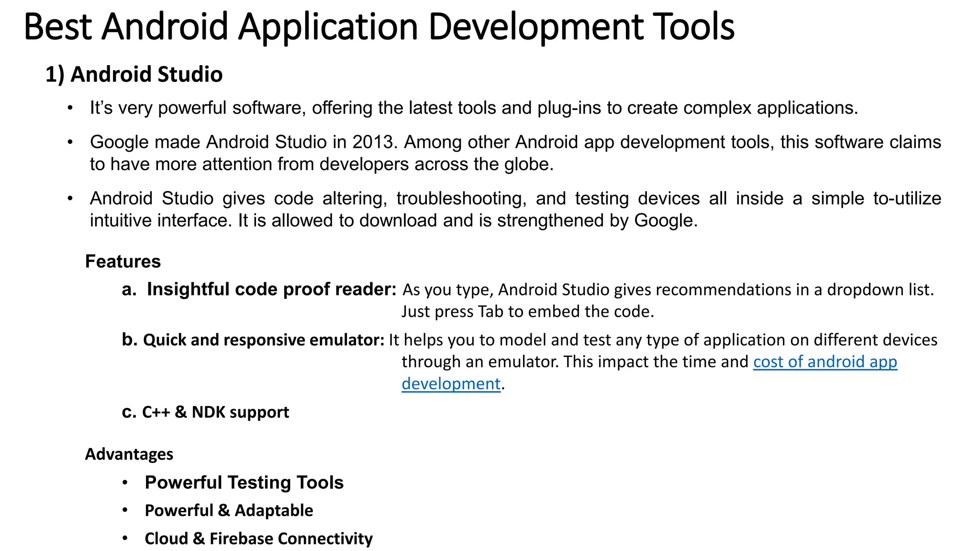The width and height of the screenshot is (980, 551).
Task: Click text 'As you type, Android Studio gives recommendations'
Action: coord(597,290)
